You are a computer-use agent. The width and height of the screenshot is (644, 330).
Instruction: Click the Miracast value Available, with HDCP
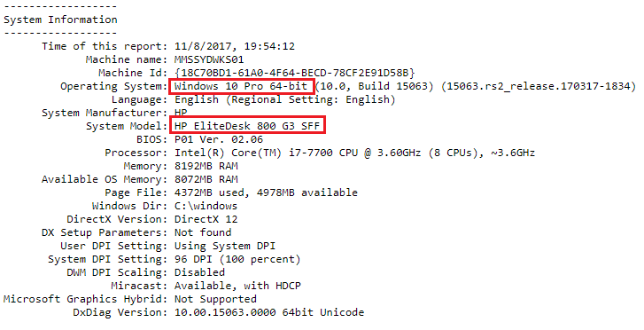(237, 286)
